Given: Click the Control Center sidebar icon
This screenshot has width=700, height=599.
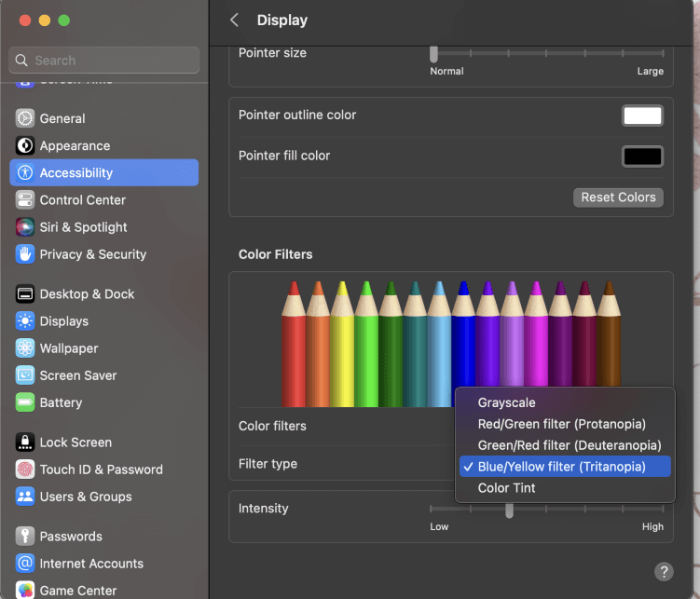Looking at the screenshot, I should [x=25, y=199].
